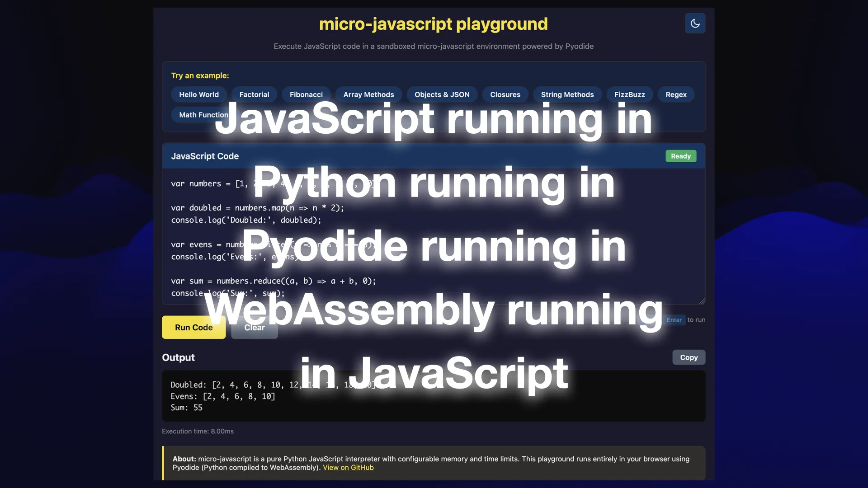This screenshot has height=488, width=868.
Task: Copy the output with Copy button
Action: 689,357
